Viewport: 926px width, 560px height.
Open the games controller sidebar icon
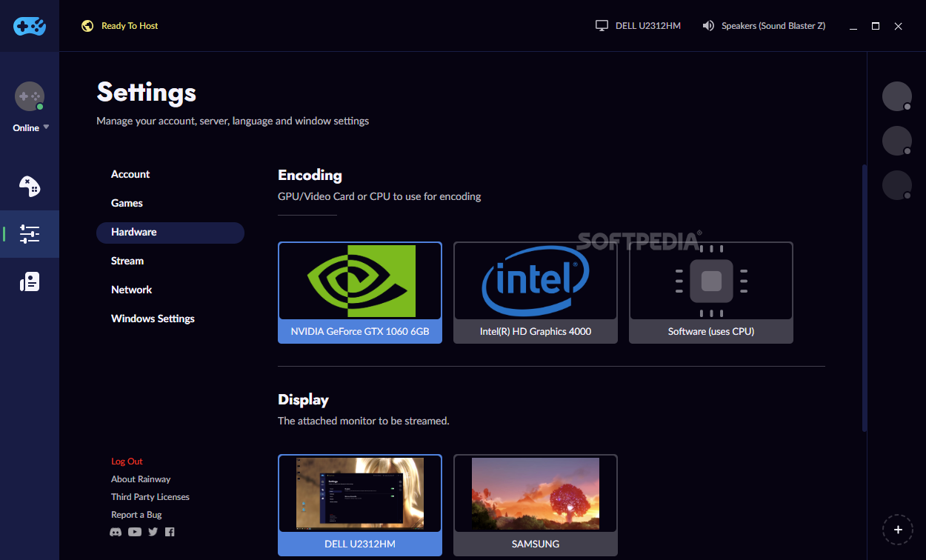point(30,186)
